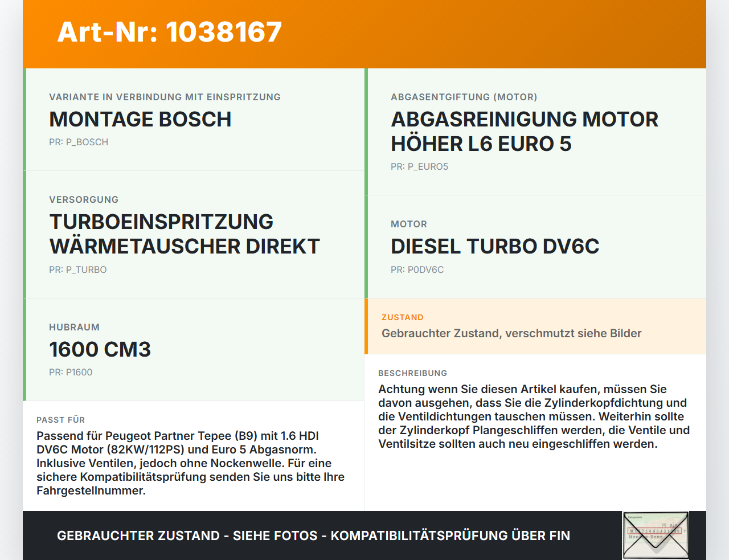
Task: Click the ABGASENTGIFTUNG (MOTOR) label
Action: pos(464,97)
